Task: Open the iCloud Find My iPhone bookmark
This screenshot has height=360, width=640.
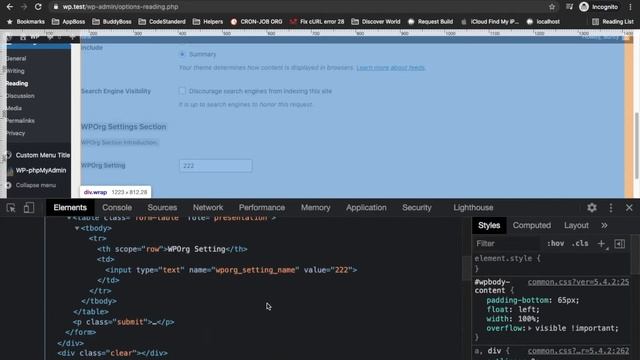Action: click(490, 22)
